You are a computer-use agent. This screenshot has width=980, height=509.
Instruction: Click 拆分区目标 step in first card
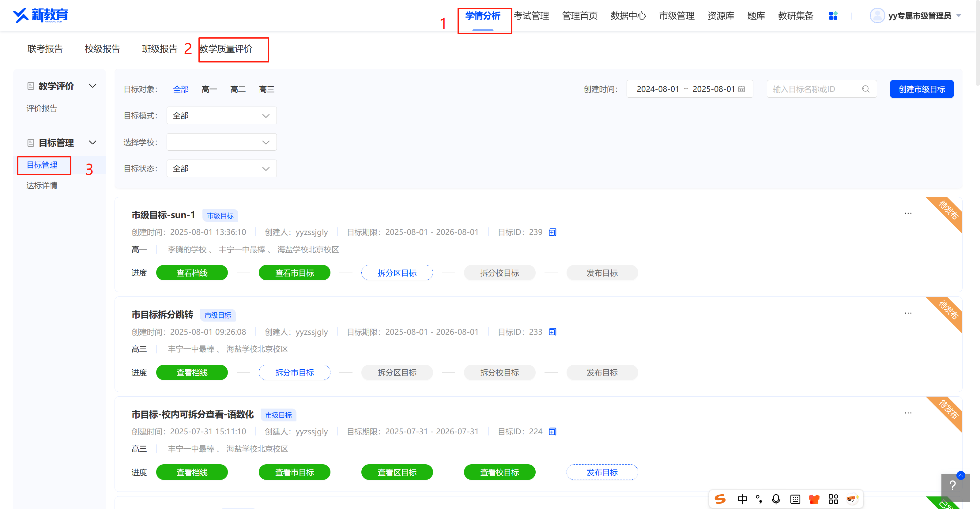pos(397,273)
